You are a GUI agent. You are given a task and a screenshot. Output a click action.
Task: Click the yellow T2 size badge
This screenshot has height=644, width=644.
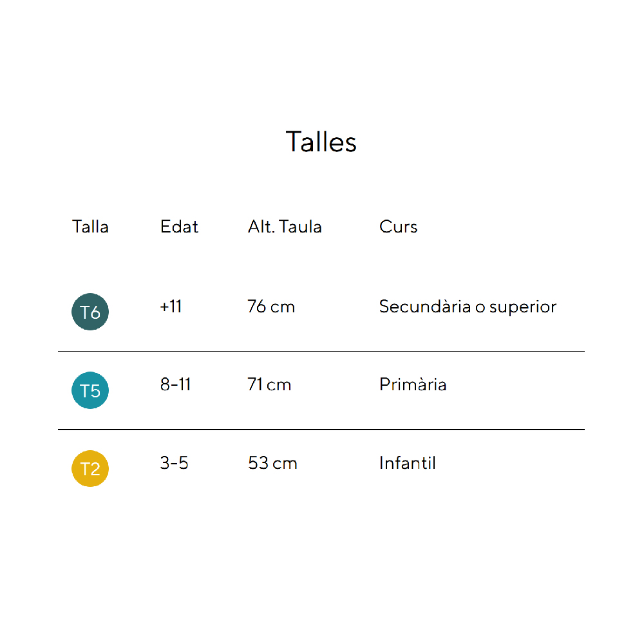90,469
